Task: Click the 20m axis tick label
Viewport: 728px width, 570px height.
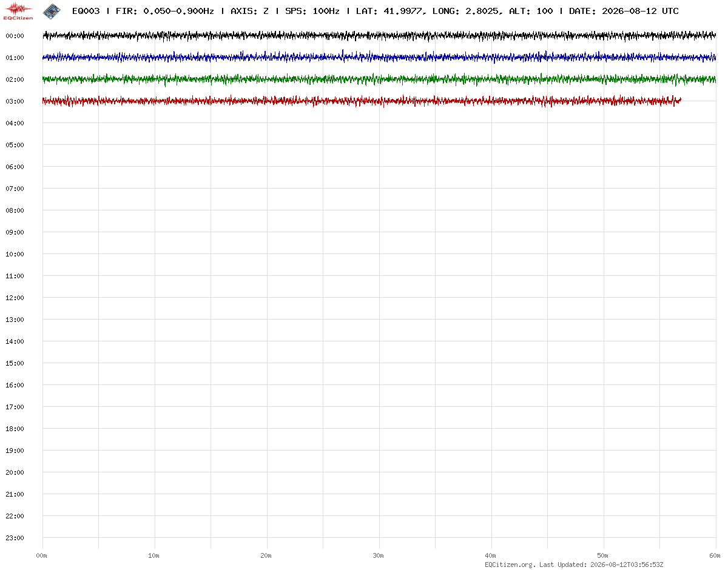Action: point(266,555)
